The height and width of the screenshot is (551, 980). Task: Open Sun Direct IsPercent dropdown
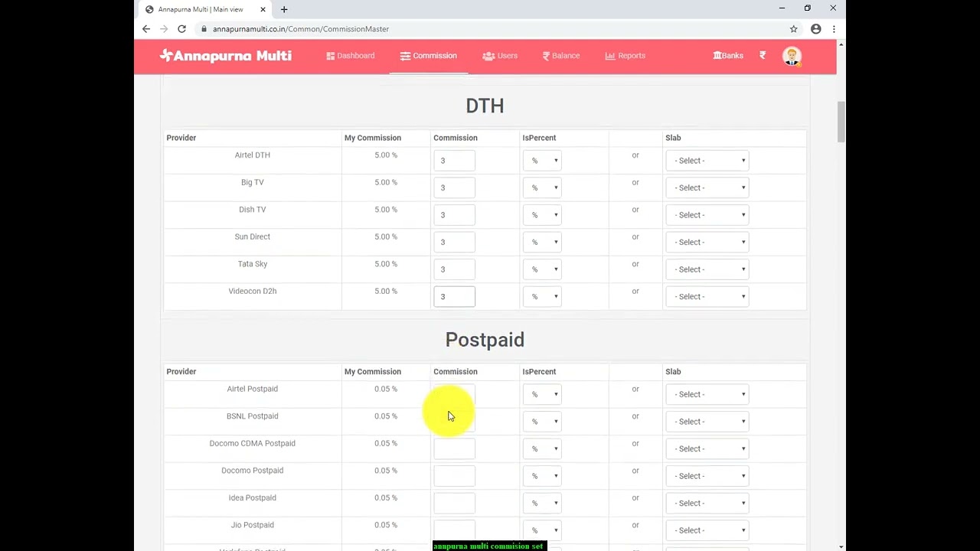[x=542, y=242]
